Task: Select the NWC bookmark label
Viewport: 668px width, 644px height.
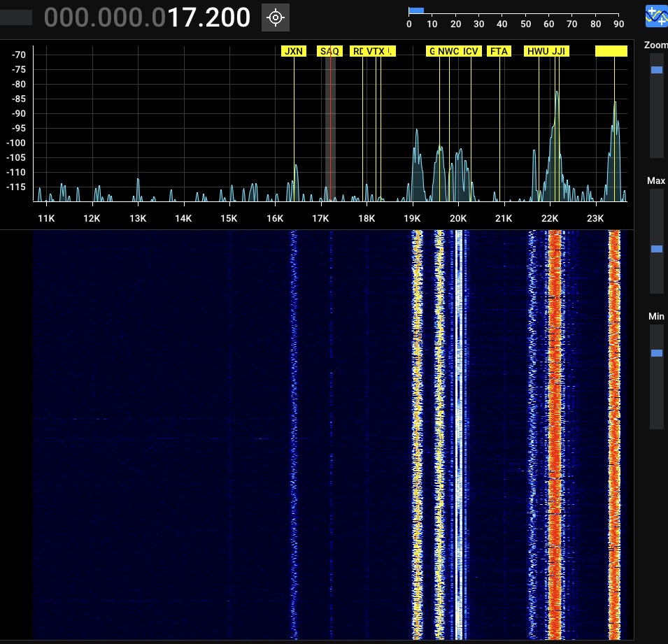Action: tap(448, 51)
